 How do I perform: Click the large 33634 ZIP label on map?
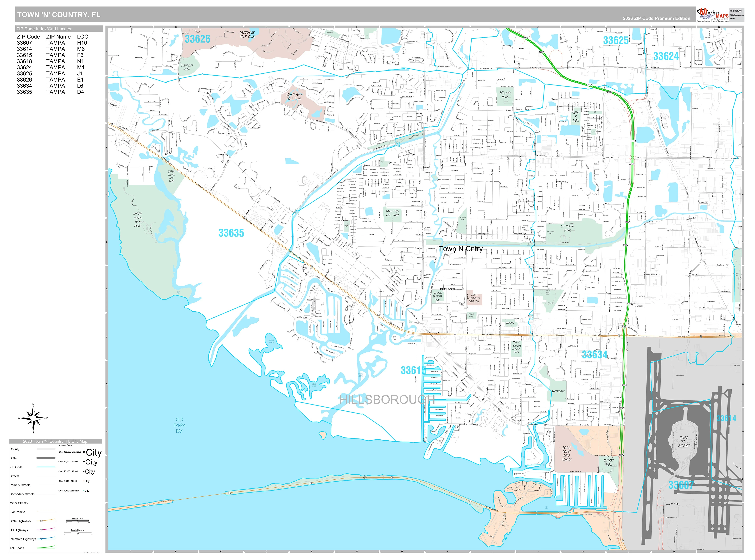pyautogui.click(x=595, y=355)
